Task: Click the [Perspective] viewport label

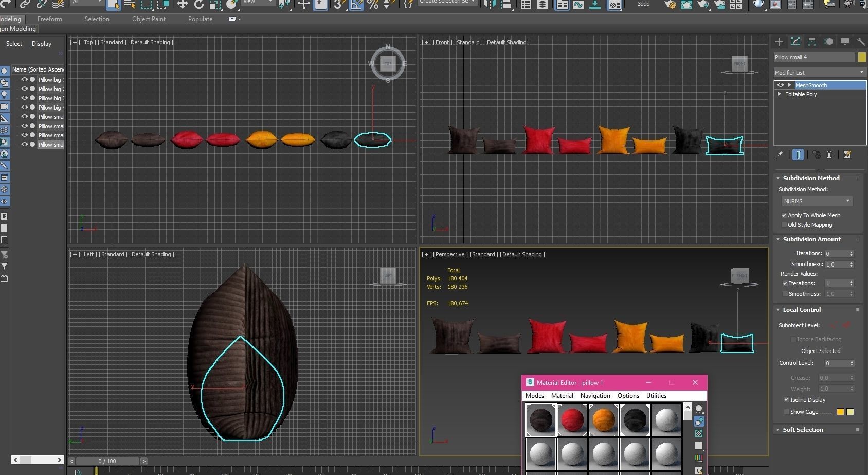Action: pyautogui.click(x=450, y=254)
